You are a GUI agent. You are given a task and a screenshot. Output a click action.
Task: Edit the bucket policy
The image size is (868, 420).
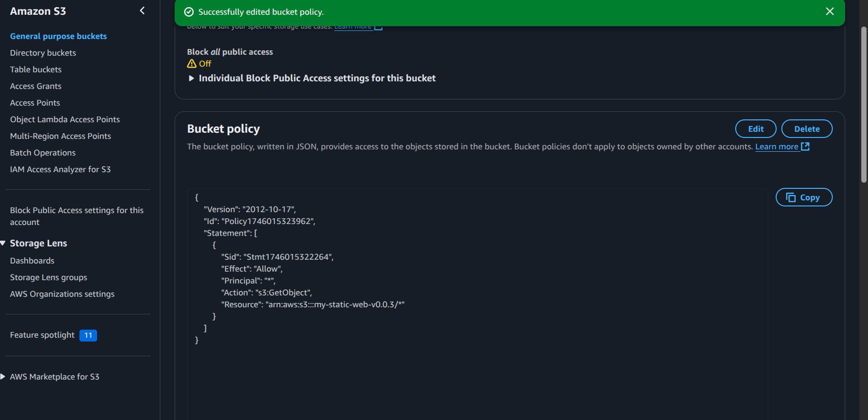point(756,129)
